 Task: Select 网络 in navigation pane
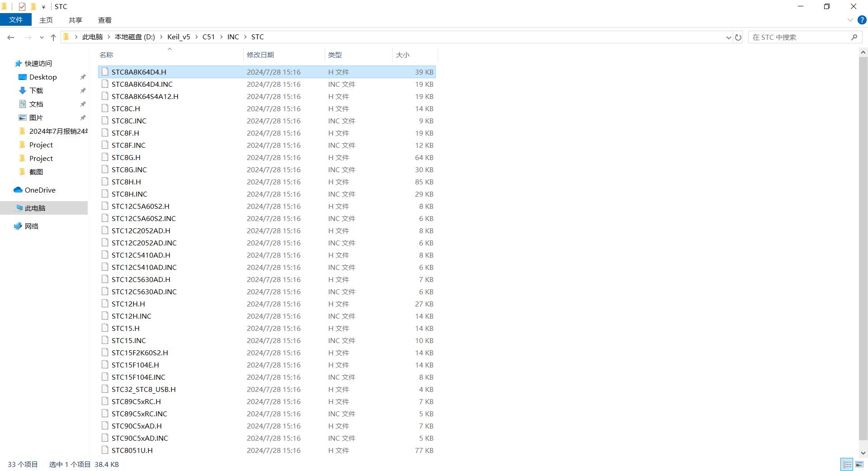[x=32, y=226]
